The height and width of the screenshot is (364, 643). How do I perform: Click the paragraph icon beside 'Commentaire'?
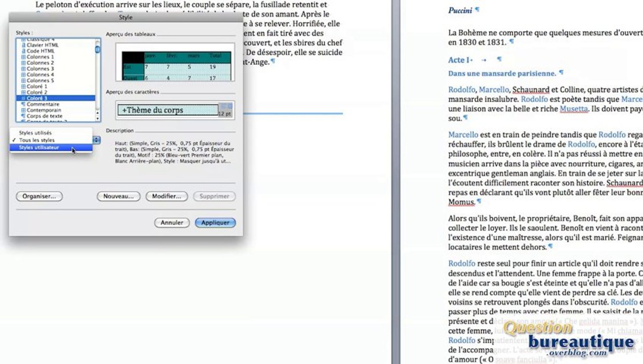[x=23, y=104]
